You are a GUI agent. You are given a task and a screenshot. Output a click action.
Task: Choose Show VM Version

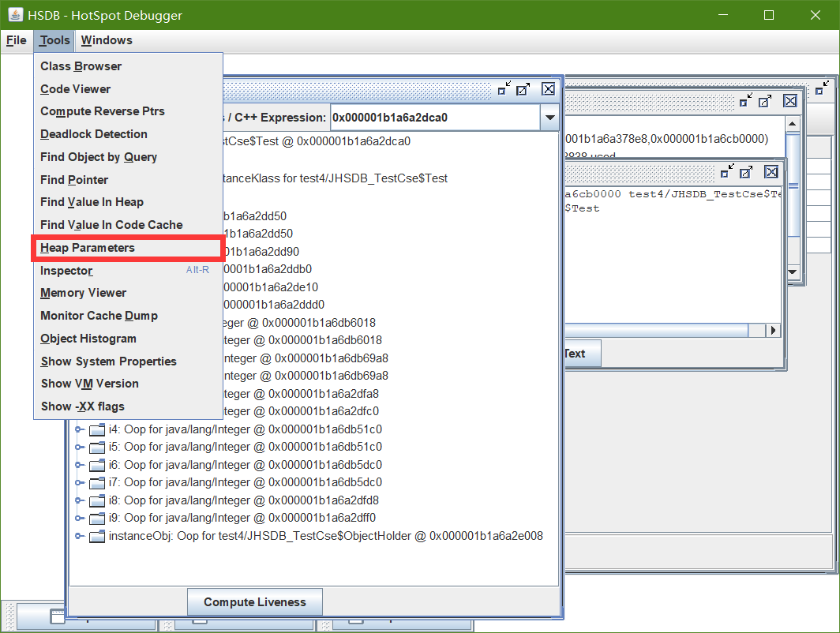128,384
